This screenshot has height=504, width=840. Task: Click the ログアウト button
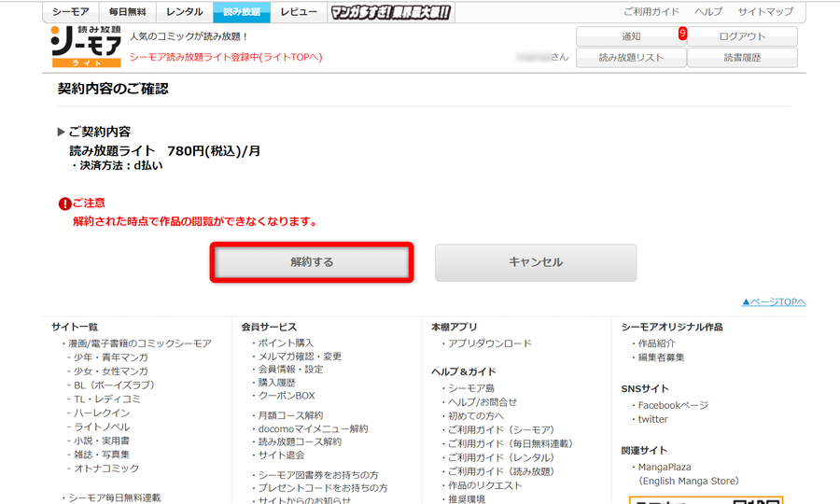[x=742, y=36]
